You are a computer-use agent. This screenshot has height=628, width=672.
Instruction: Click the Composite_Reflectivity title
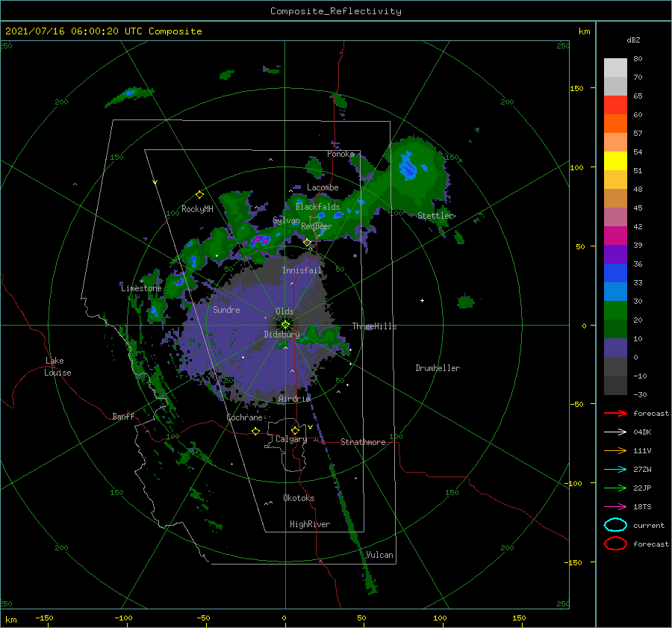click(335, 11)
